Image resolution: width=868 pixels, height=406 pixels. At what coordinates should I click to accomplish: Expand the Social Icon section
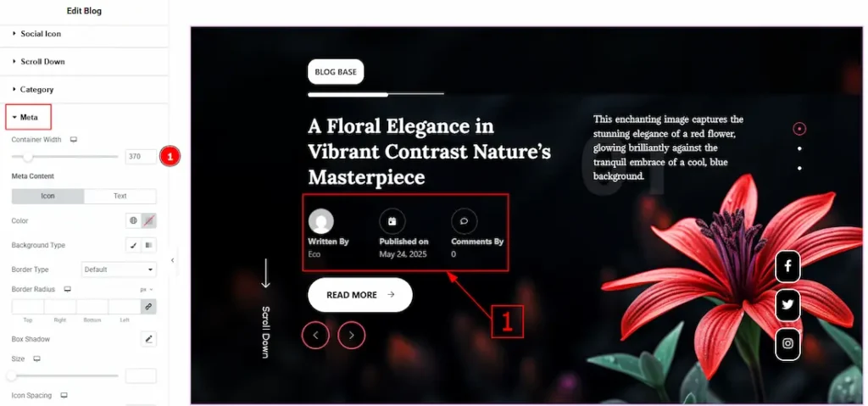click(41, 34)
